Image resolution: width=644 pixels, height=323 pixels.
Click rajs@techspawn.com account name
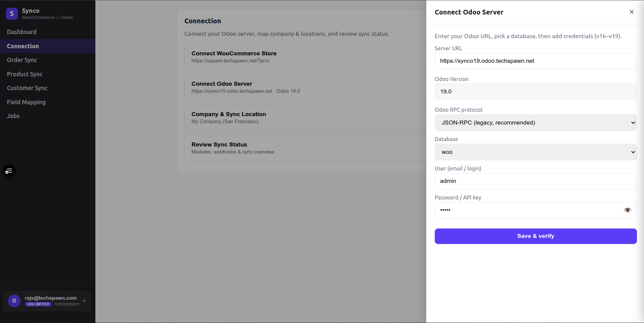(51, 298)
